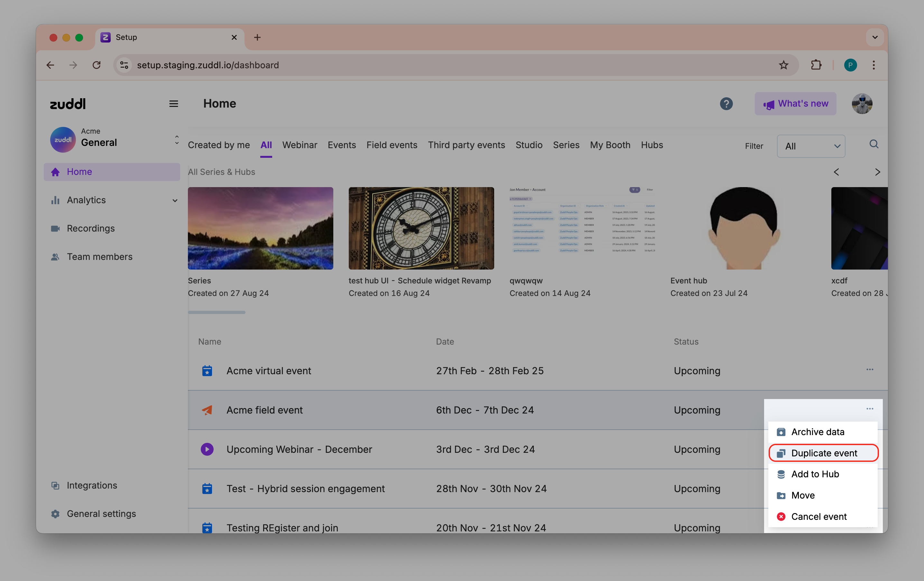Open browser extensions puzzle icon
Viewport: 924px width, 581px height.
click(x=816, y=65)
